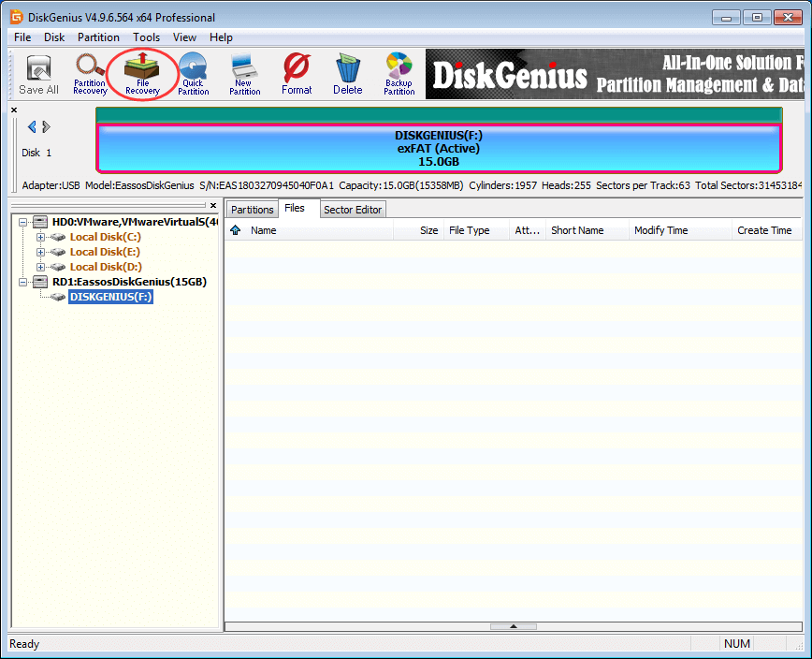
Task: Click the Local Disk(E:) drive icon
Action: click(57, 253)
